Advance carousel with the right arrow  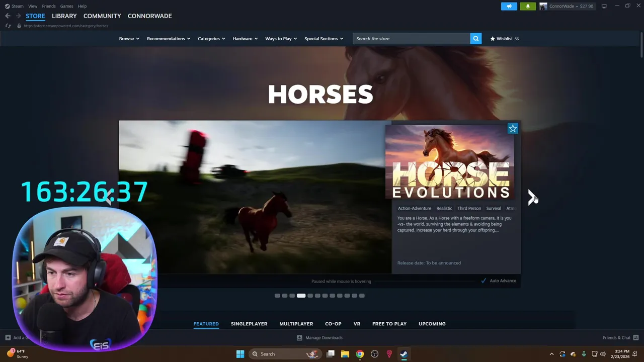coord(532,197)
